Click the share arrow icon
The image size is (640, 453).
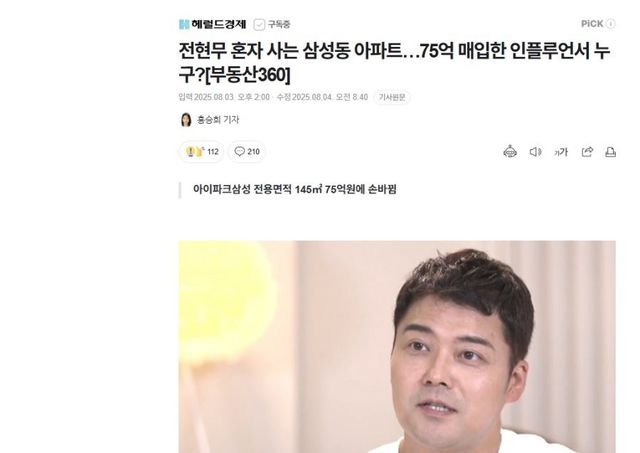(587, 152)
